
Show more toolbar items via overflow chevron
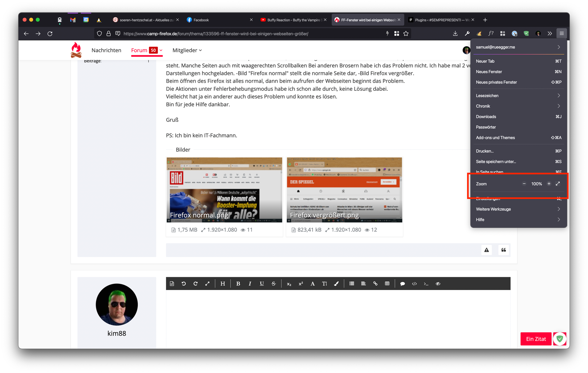pos(550,34)
